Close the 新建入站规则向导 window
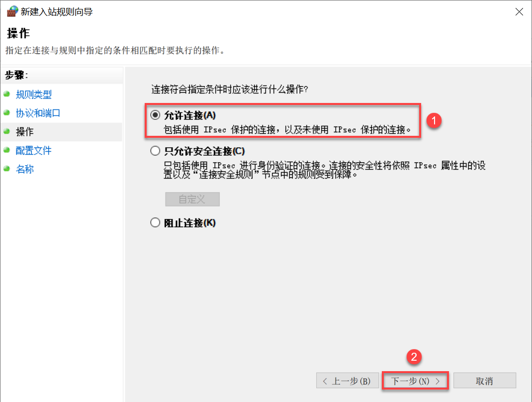 [519, 12]
